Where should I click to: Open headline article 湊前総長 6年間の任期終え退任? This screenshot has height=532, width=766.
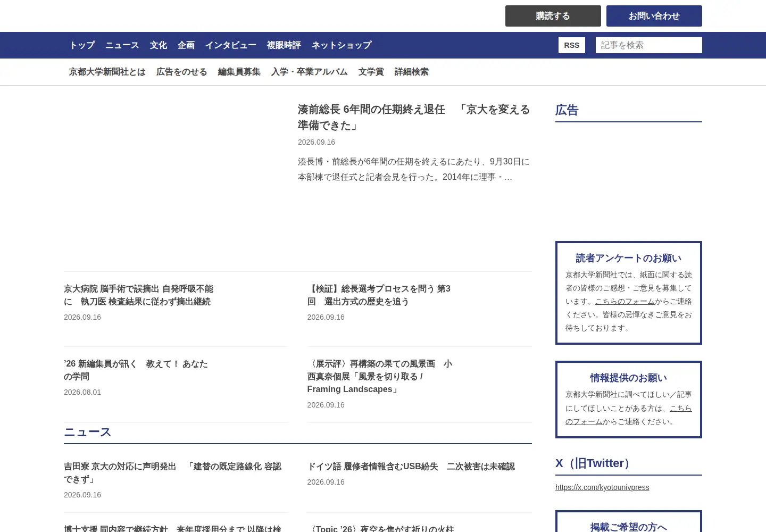click(414, 117)
